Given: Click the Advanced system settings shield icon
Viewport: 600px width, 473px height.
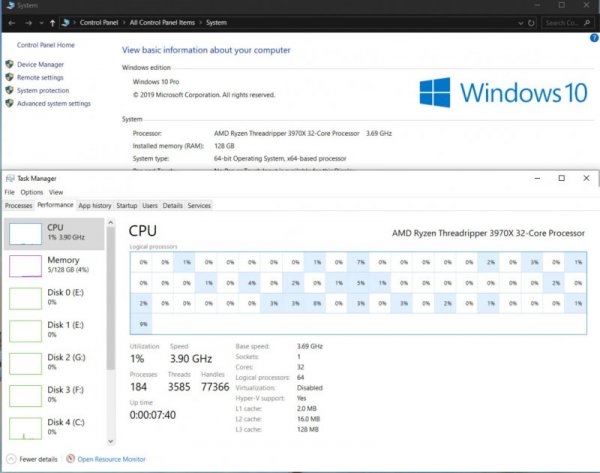Looking at the screenshot, I should [8, 103].
